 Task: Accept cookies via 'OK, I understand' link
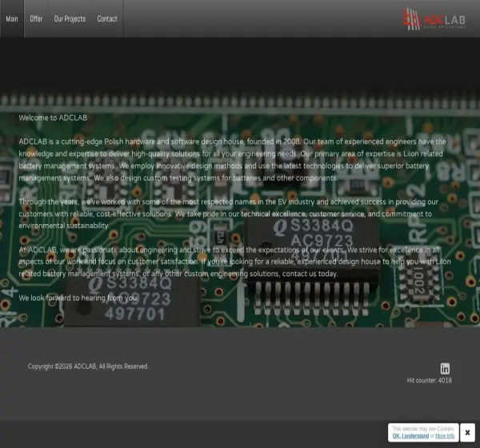410,436
